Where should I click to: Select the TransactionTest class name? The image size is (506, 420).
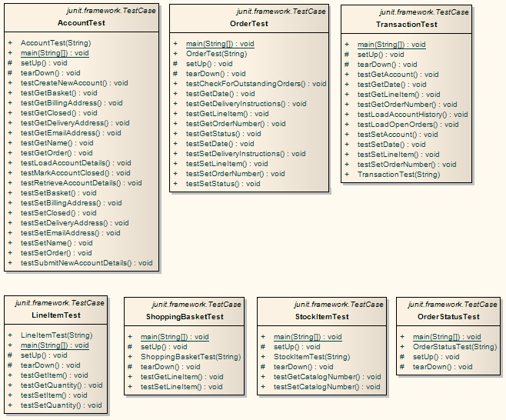click(x=407, y=25)
